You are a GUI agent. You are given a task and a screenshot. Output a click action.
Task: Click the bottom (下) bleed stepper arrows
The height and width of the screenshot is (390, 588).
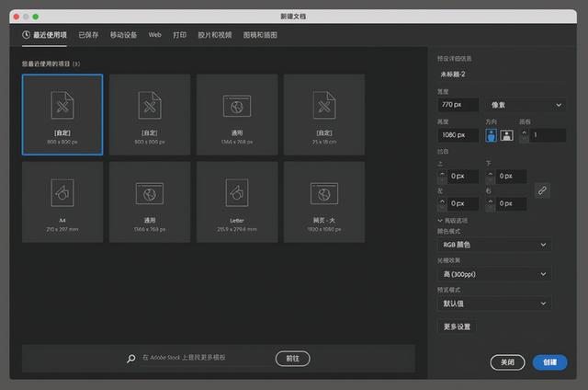click(x=490, y=177)
